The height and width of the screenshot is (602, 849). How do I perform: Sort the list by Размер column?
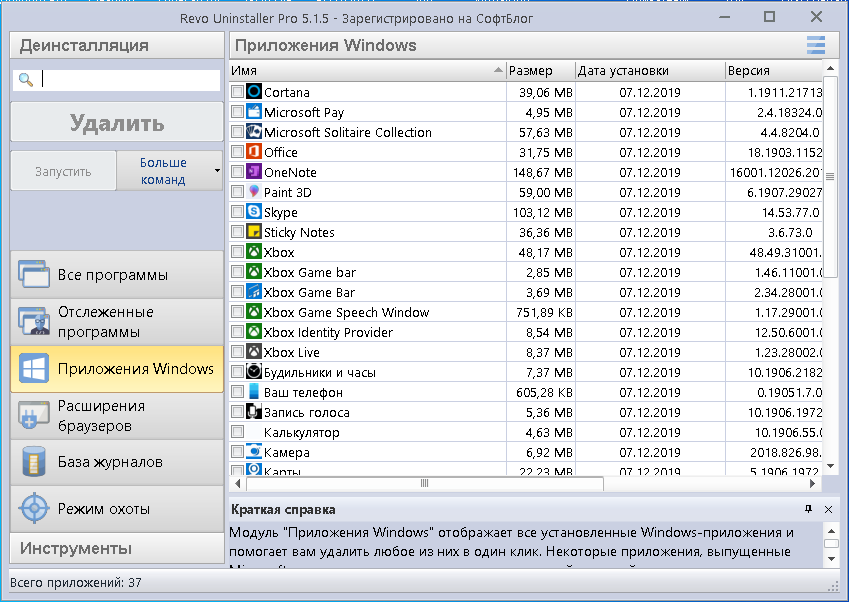tap(541, 70)
